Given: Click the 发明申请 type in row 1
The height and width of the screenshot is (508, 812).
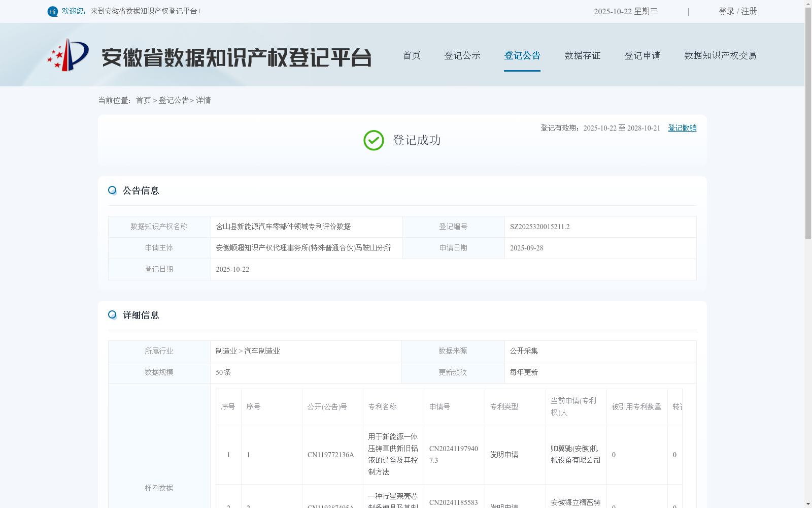Looking at the screenshot, I should pos(504,455).
